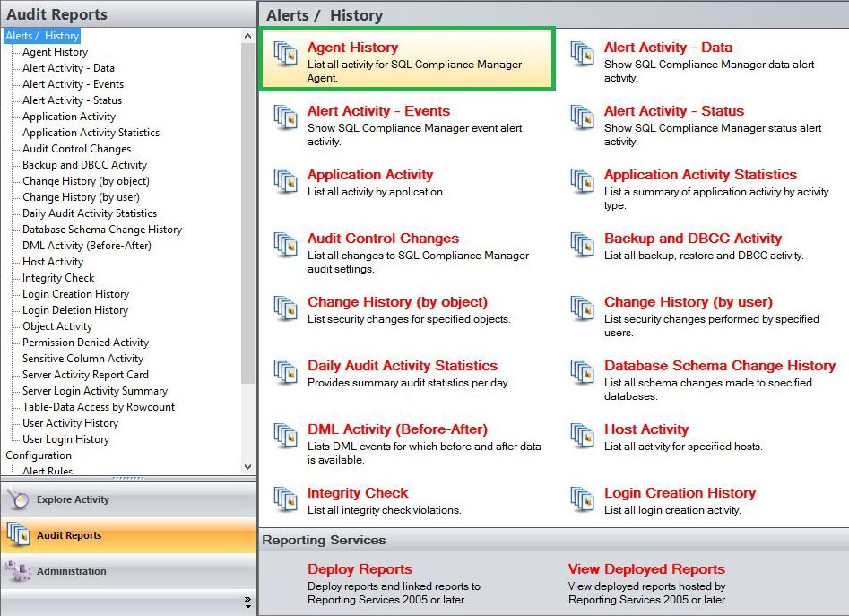849x616 pixels.
Task: Select Alert Activity - Status in tree
Action: (x=72, y=100)
